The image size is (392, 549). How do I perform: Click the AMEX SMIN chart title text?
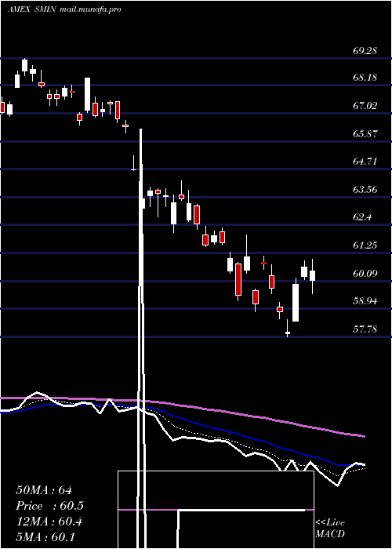tap(64, 9)
